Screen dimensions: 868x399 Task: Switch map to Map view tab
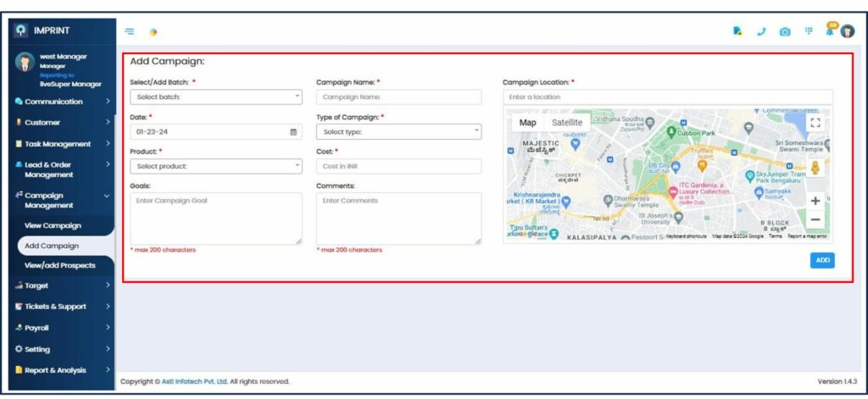tap(527, 123)
